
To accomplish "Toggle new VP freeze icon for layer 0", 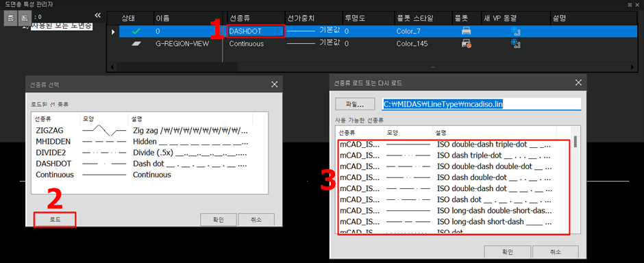I will [515, 31].
